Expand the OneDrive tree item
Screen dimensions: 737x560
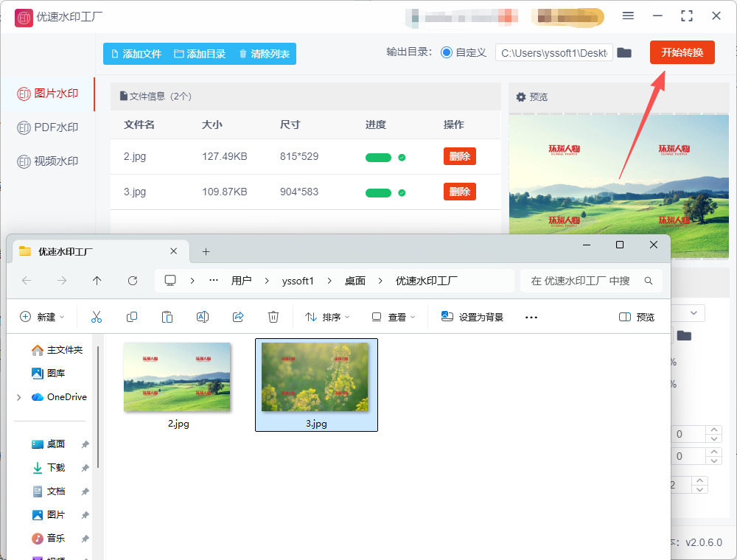pos(18,397)
